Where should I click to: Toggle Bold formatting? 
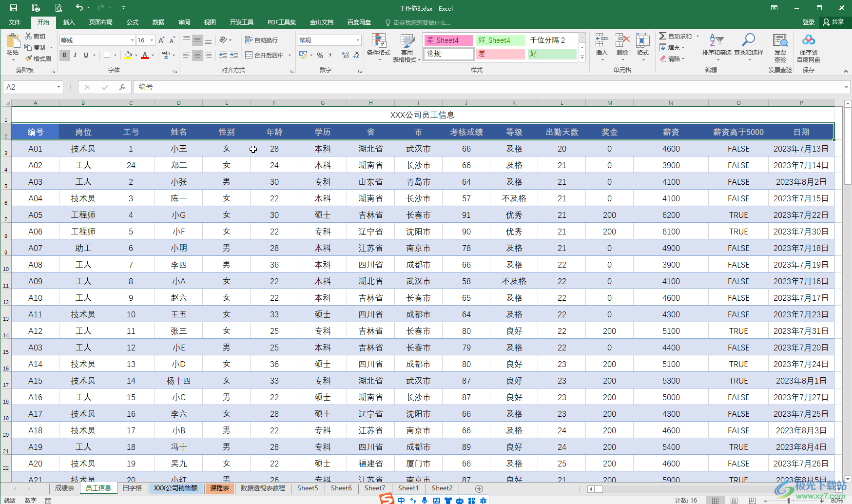tap(64, 55)
